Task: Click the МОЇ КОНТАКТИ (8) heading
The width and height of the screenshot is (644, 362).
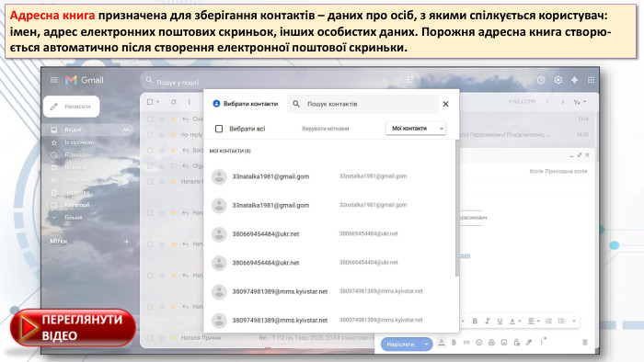Action: [230, 152]
